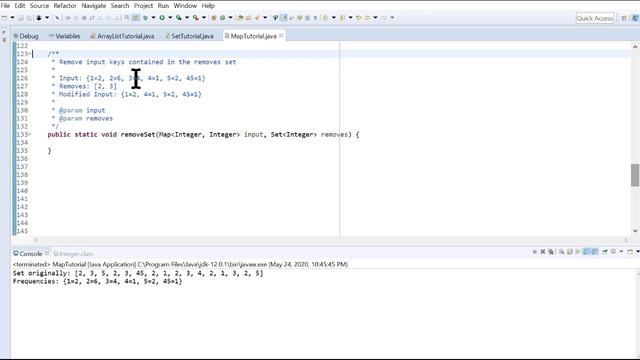This screenshot has height=360, width=640.
Task: Toggle Word Wrap in Console toolbar
Action: pyautogui.click(x=578, y=252)
